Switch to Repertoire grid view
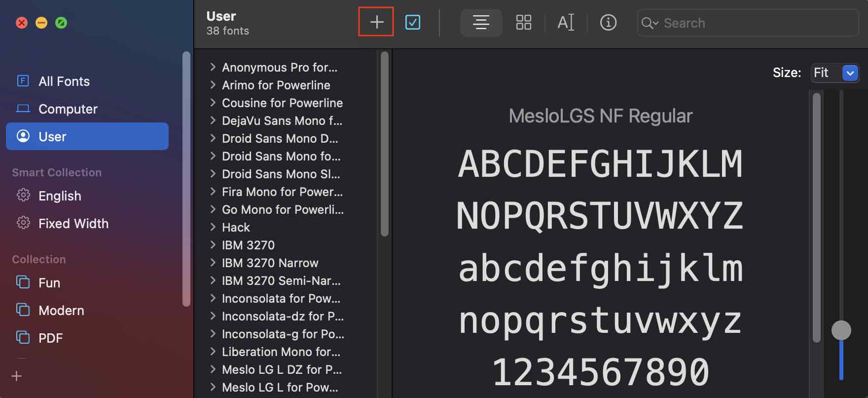Viewport: 868px width, 398px height. click(x=523, y=22)
